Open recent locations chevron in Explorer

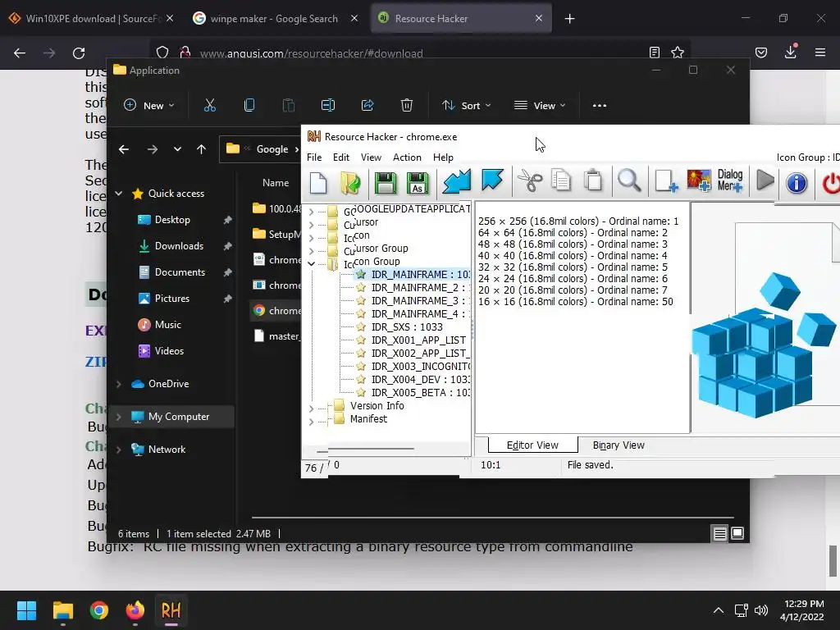(177, 149)
